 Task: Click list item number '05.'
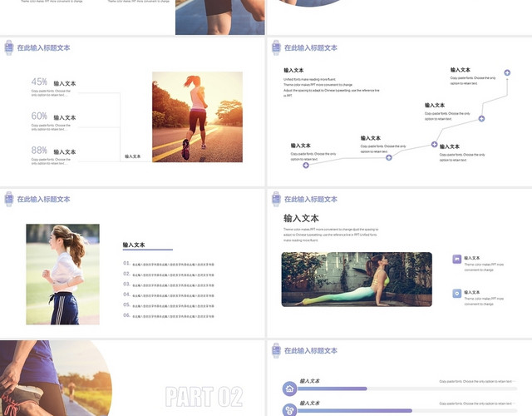tap(126, 305)
